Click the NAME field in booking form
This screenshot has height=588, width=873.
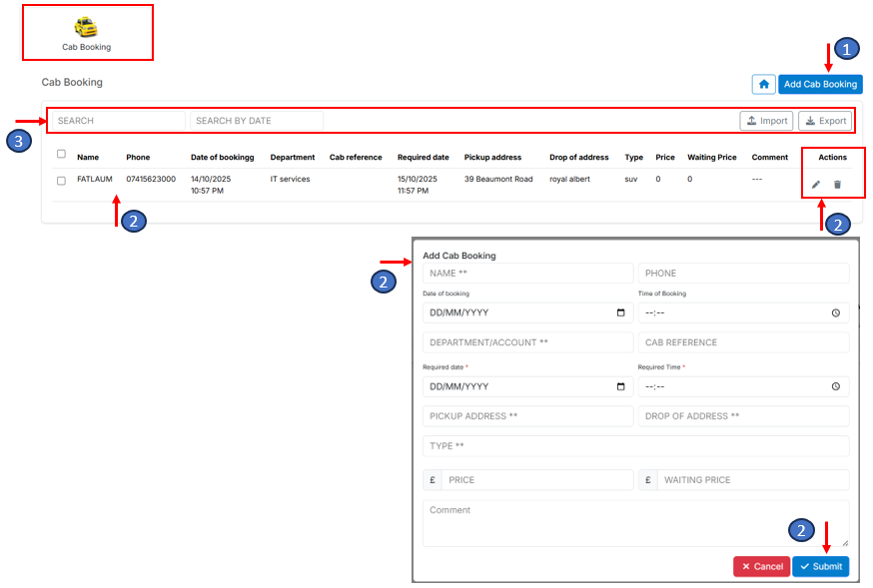click(x=527, y=273)
